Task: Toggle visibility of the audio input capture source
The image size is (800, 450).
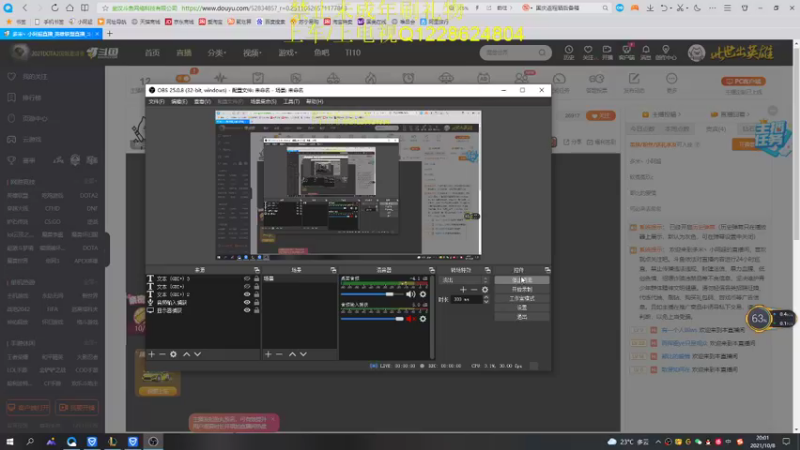Action: 247,303
